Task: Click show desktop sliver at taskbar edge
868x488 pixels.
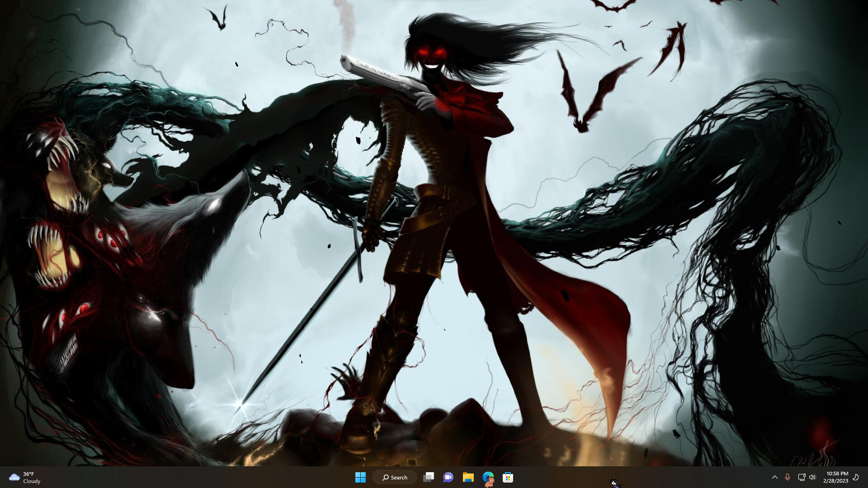Action: click(866, 477)
